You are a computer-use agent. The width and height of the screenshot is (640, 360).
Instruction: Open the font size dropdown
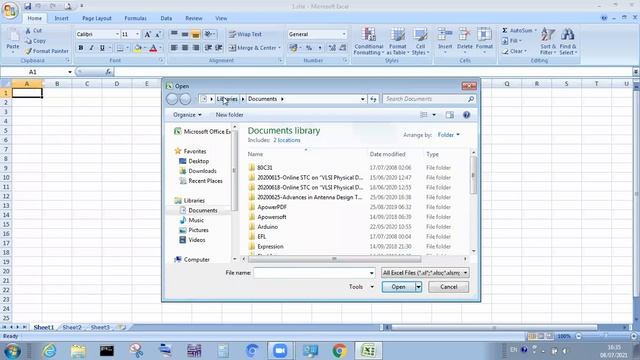(138, 34)
